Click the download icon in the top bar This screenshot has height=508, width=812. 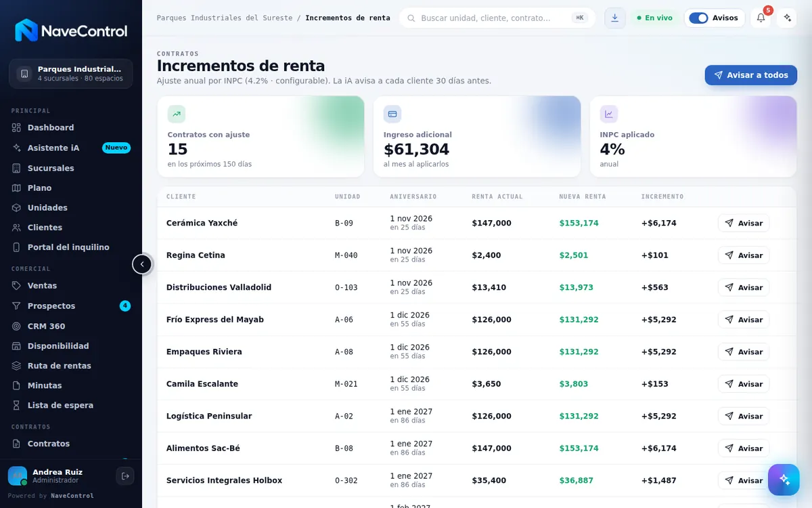click(614, 18)
